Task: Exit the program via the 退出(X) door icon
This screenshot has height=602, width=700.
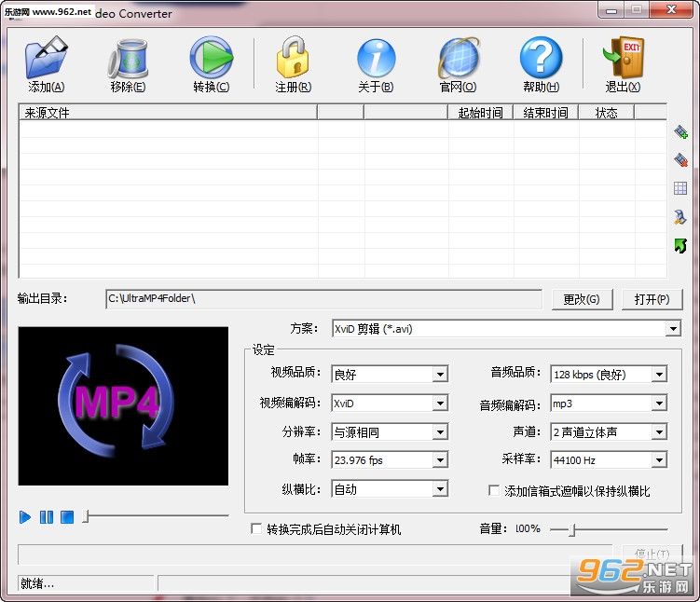Action: click(x=624, y=58)
